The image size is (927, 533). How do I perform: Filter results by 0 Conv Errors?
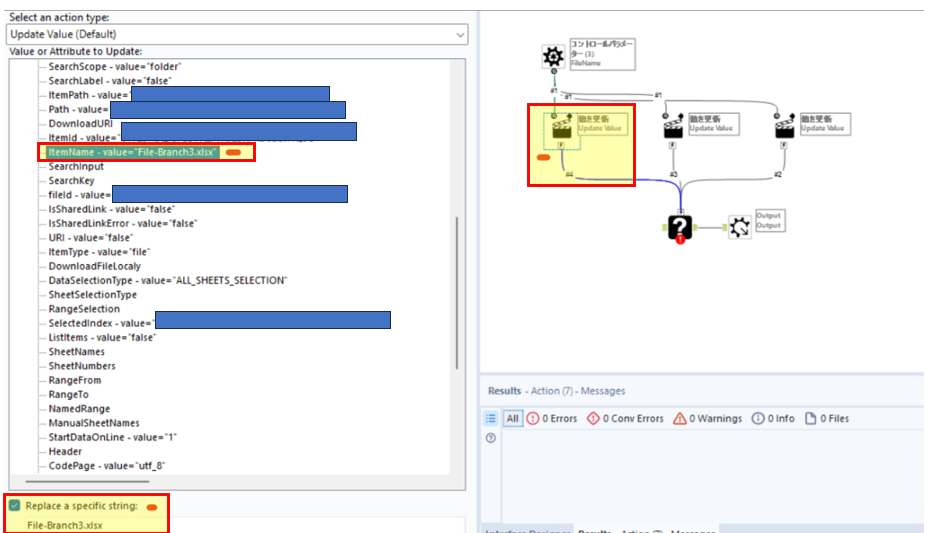[625, 418]
